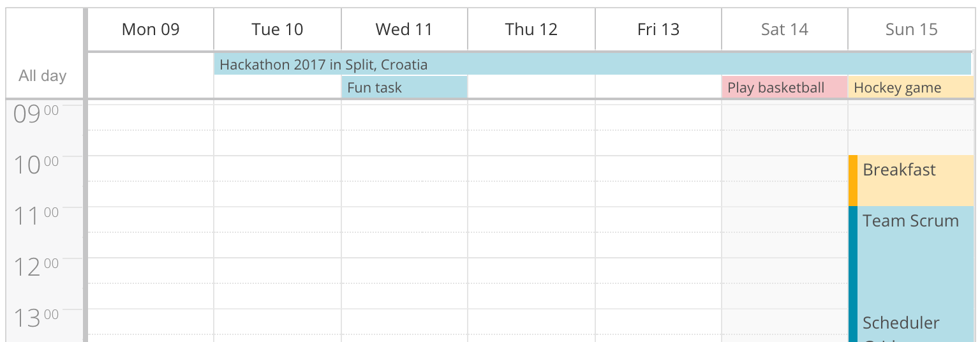The height and width of the screenshot is (342, 980).
Task: Click the orange color bar of Breakfast
Action: point(853,181)
